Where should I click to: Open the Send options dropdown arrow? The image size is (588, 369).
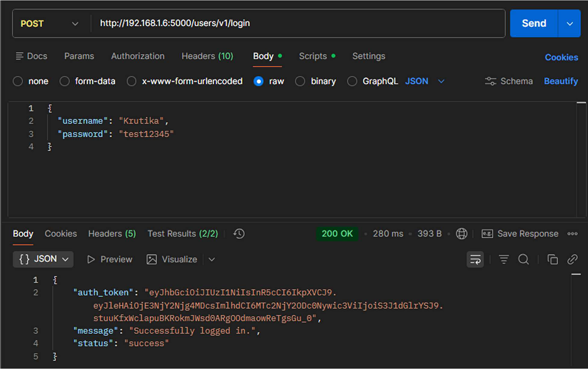tap(570, 24)
